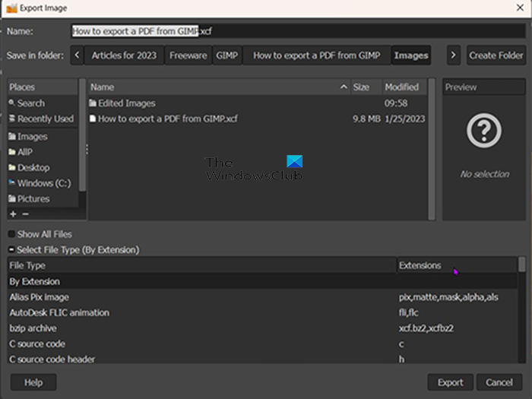Open Recently Used in Places sidebar
Image resolution: width=532 pixels, height=399 pixels.
45,119
